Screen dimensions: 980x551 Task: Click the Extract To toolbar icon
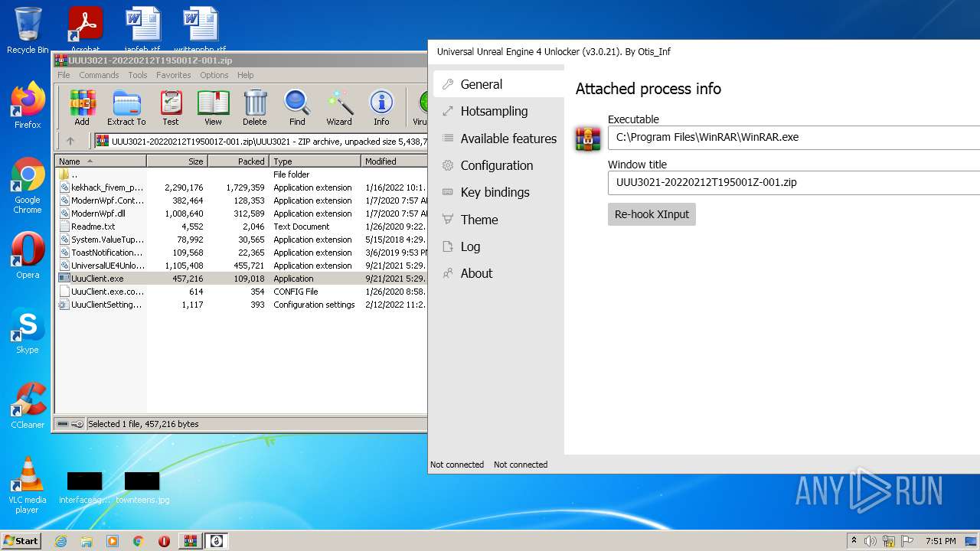coord(126,107)
